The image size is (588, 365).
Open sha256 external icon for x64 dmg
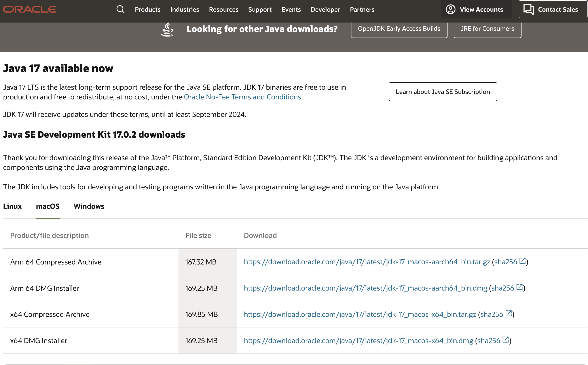tap(505, 340)
